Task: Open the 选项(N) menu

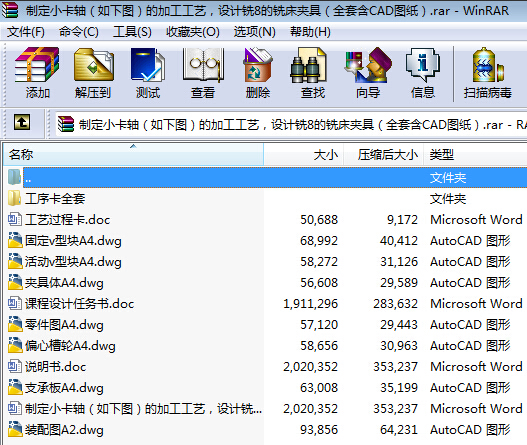Action: pyautogui.click(x=254, y=32)
